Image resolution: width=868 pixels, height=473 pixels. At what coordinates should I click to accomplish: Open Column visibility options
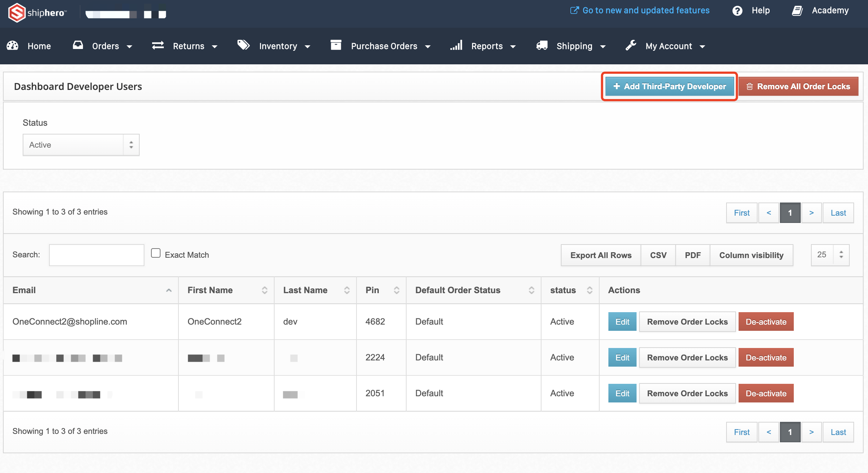click(x=751, y=255)
